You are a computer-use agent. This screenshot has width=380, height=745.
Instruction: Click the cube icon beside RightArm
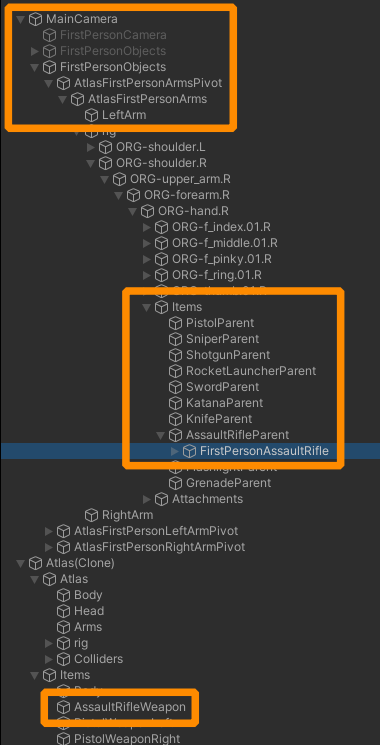point(91,515)
